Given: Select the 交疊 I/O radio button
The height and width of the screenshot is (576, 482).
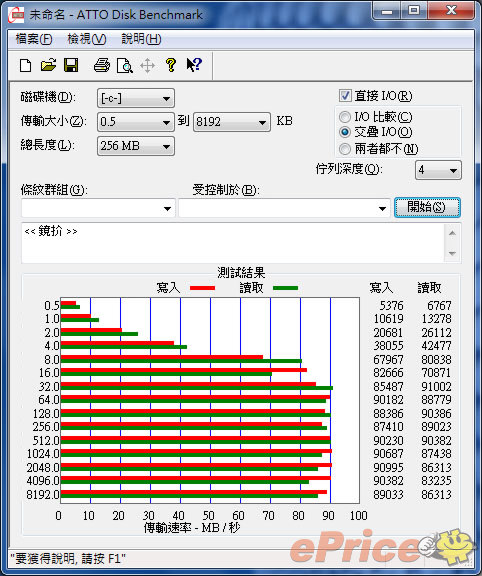Looking at the screenshot, I should click(x=345, y=132).
